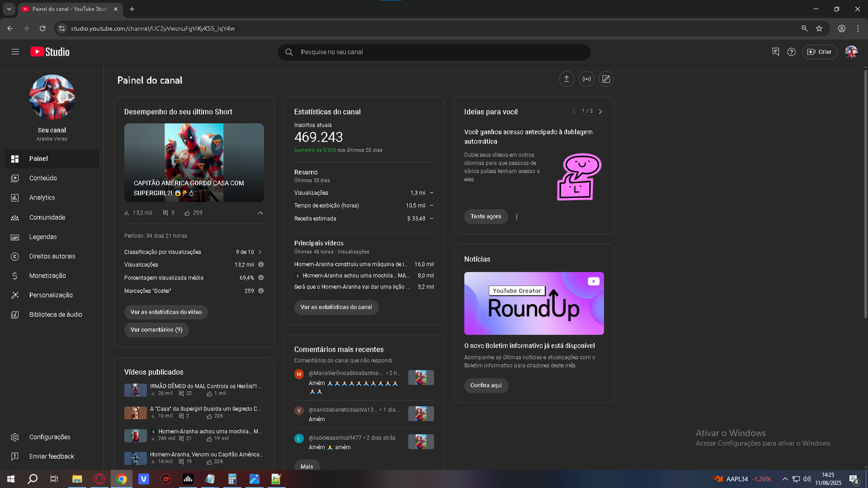Viewport: 868px width, 488px height.
Task: Open the Windows Start menu
Action: 10,479
